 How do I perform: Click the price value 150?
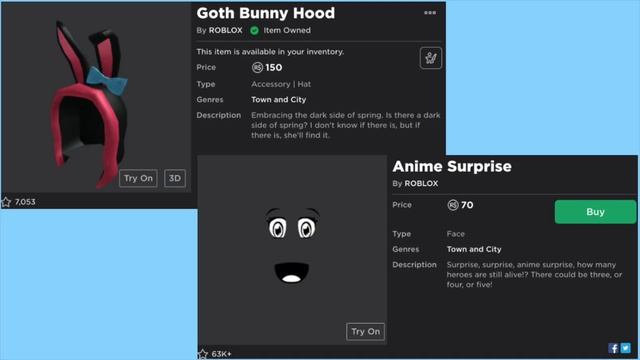[273, 67]
